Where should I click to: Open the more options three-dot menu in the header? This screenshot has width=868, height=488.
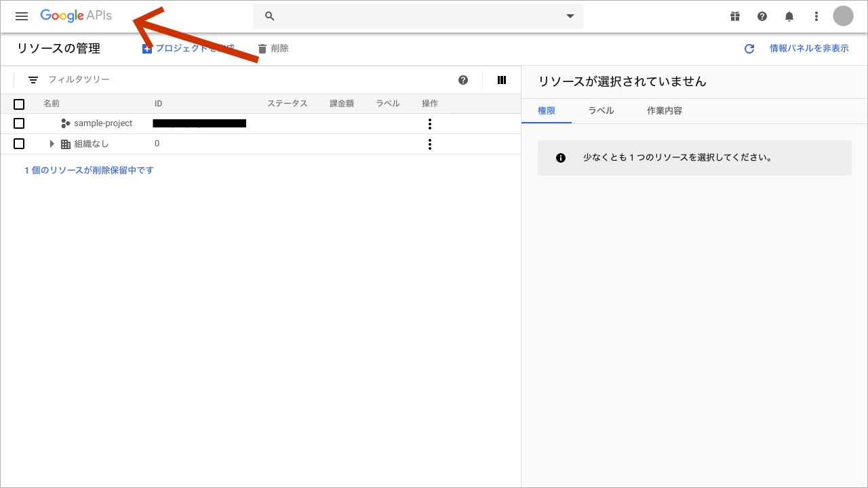[816, 16]
